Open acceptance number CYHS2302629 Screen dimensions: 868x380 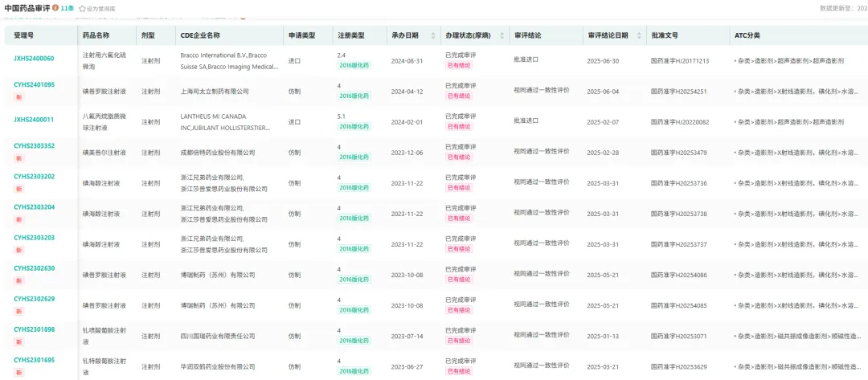(34, 299)
